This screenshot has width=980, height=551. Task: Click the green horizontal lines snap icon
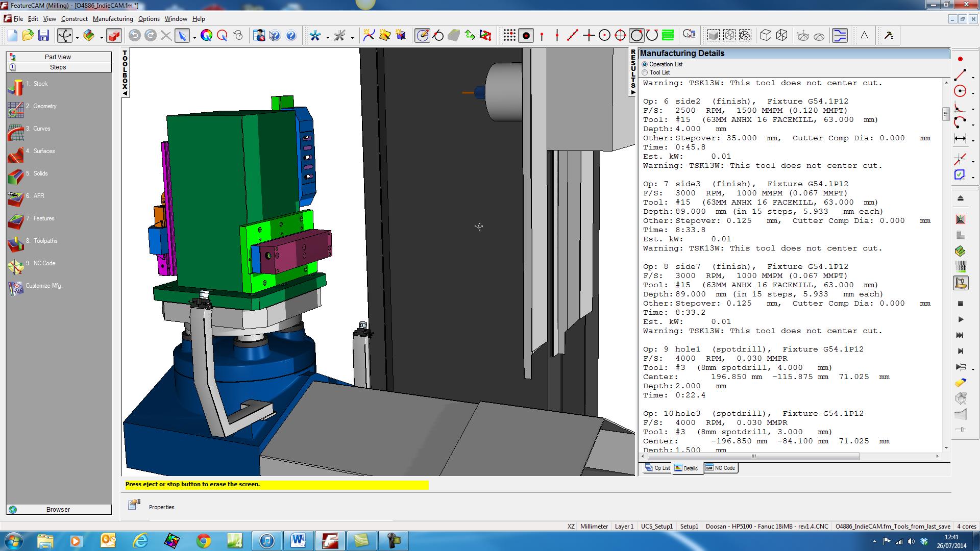(668, 35)
